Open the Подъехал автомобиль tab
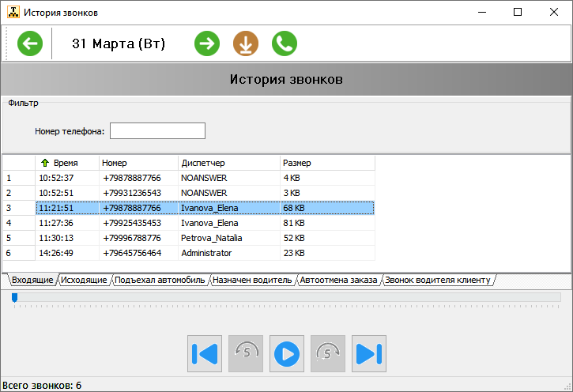The image size is (573, 392). tap(160, 280)
